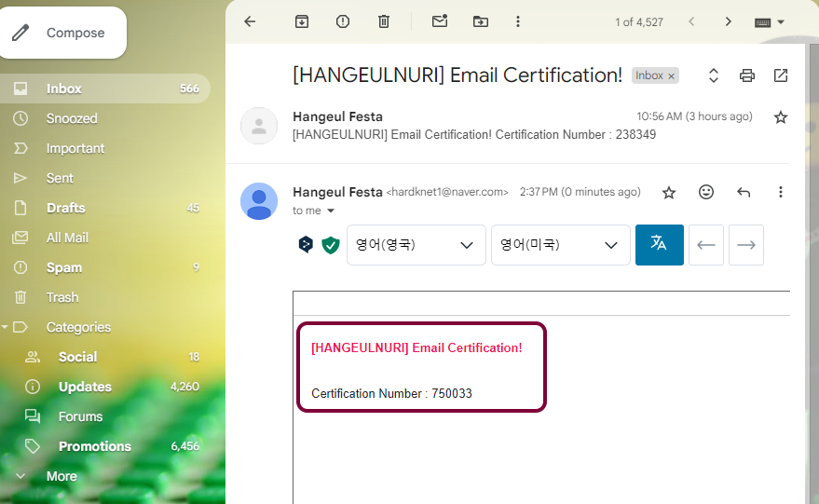Go to the newer conversation arrow
The height and width of the screenshot is (504, 819).
coord(691,21)
